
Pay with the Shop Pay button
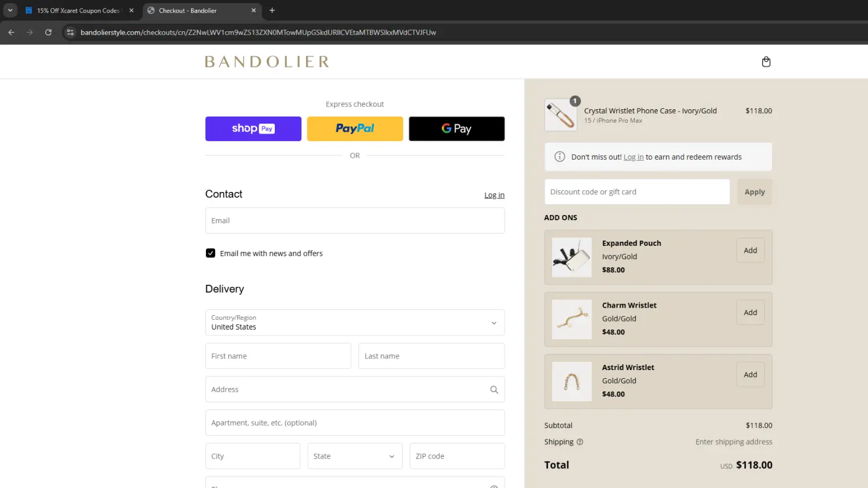(x=253, y=129)
